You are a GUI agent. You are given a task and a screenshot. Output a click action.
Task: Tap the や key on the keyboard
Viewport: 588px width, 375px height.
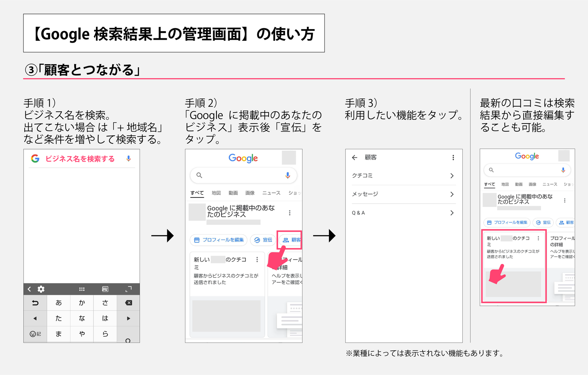tap(82, 334)
